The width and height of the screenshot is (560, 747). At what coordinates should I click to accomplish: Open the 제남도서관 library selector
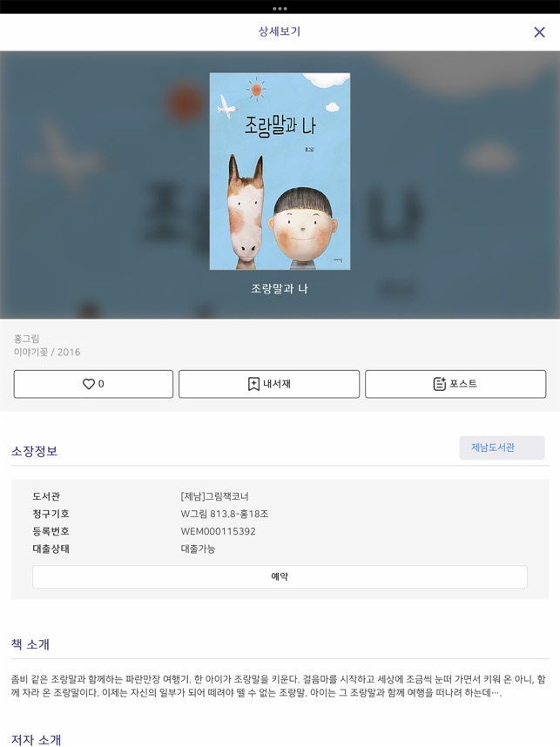click(502, 448)
